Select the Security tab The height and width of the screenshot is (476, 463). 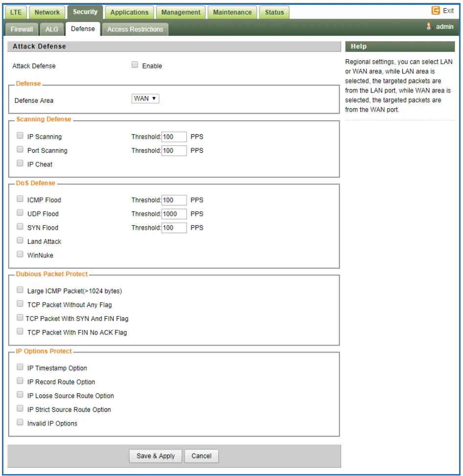85,12
